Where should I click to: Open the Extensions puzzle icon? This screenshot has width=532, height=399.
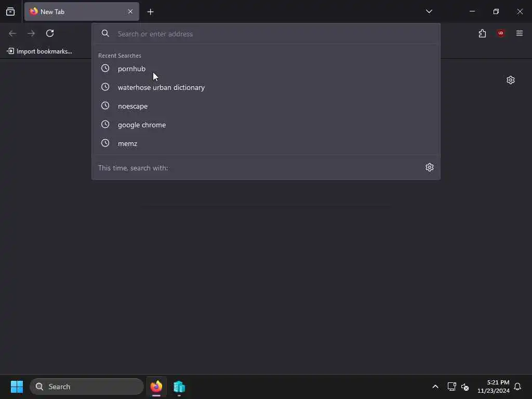[x=482, y=33]
